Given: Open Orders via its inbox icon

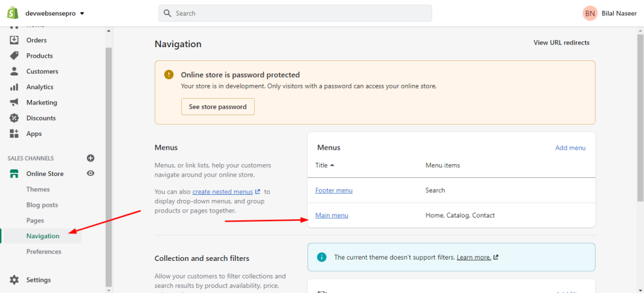Looking at the screenshot, I should [14, 40].
